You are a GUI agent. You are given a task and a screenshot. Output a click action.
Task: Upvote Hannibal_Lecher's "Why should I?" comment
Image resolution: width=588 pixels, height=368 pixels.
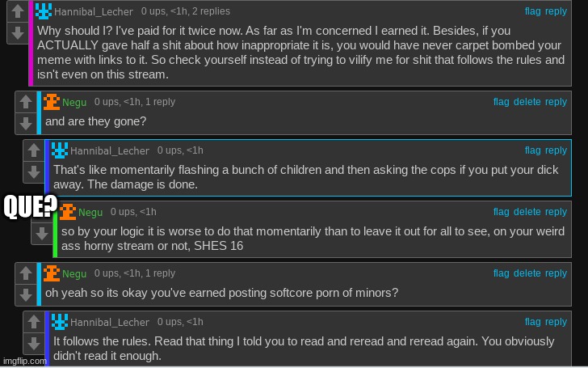point(18,11)
